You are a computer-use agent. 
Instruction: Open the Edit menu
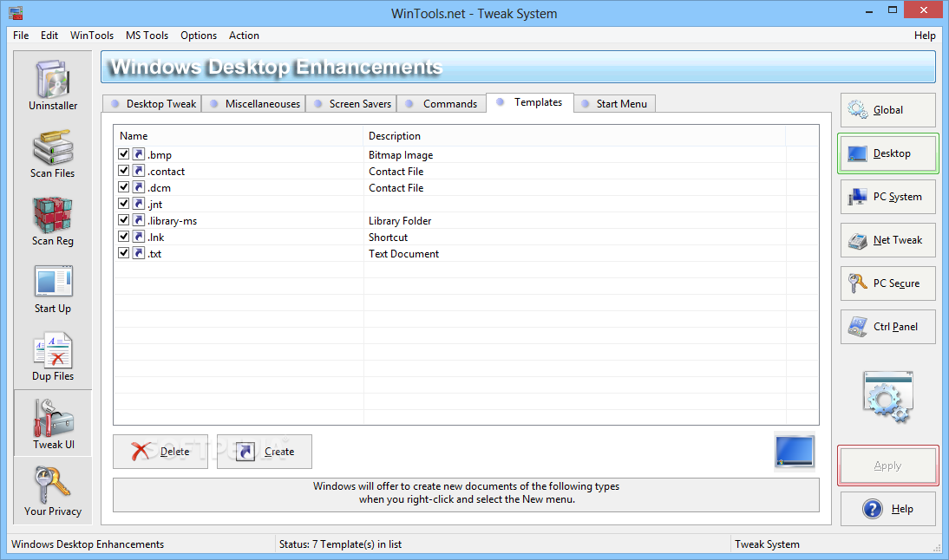(49, 35)
